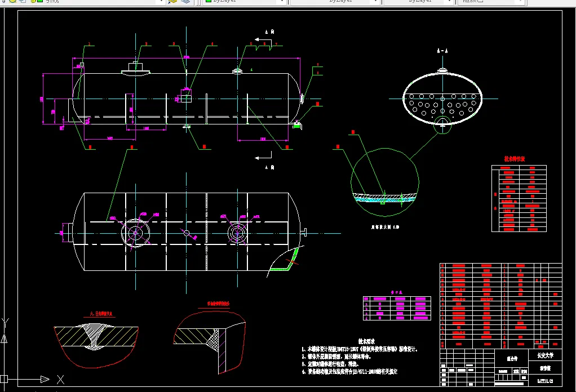Select the local enlargement caption under the detail circle
The width and height of the screenshot is (576, 392).
[x=385, y=227]
